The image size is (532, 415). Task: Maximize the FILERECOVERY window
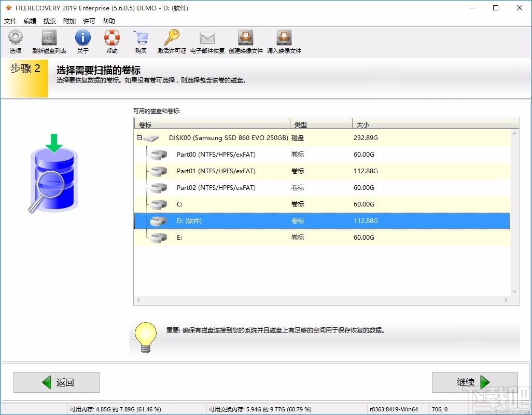[496, 8]
